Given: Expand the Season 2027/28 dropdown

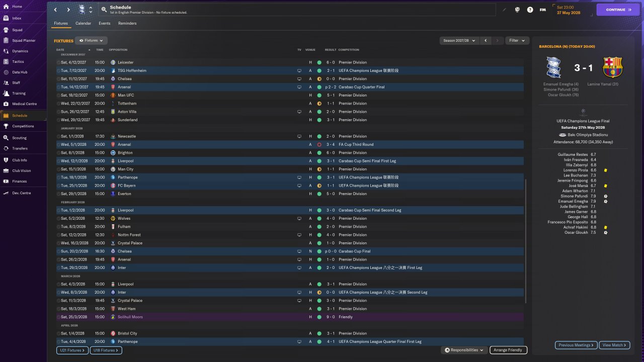Looking at the screenshot, I should click(x=459, y=40).
